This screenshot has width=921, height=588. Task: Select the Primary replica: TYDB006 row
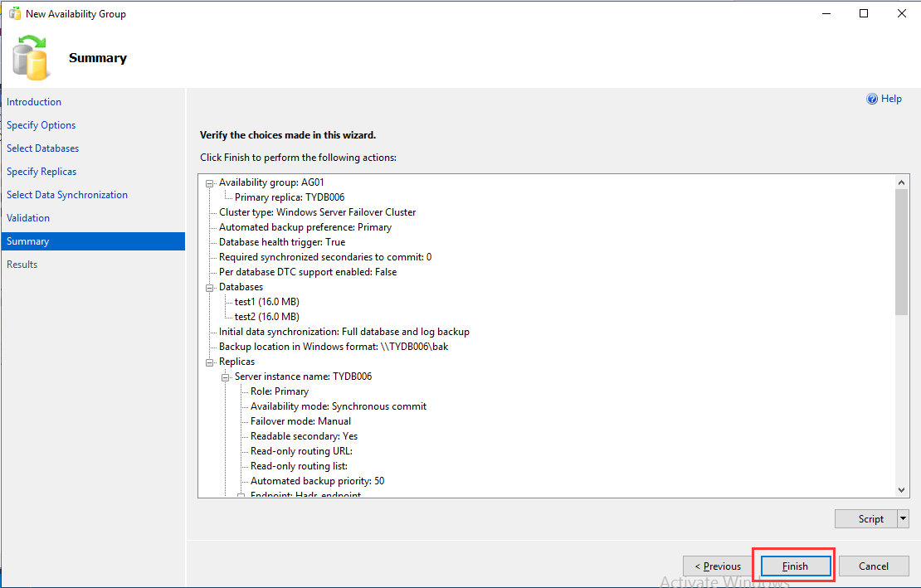(x=290, y=197)
